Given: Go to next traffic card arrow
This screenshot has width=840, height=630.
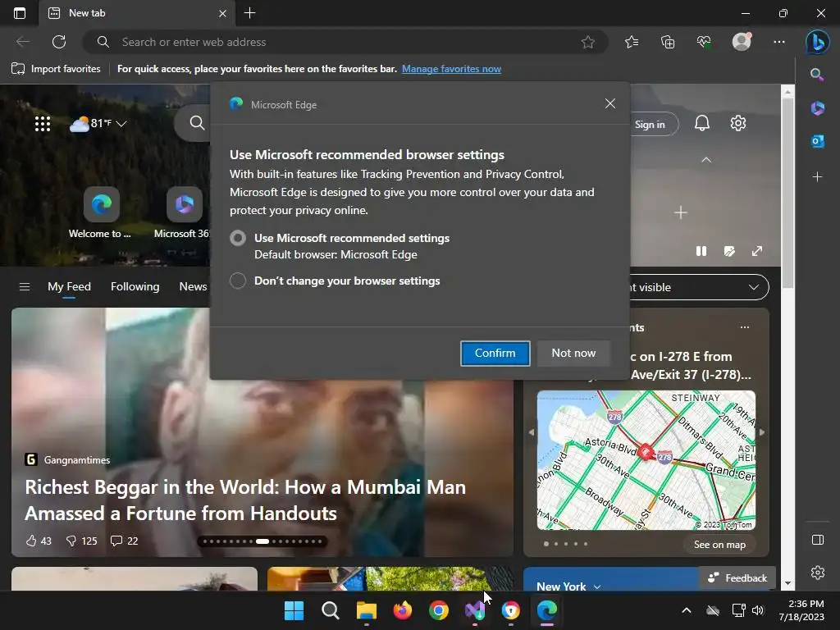Looking at the screenshot, I should pyautogui.click(x=762, y=431).
